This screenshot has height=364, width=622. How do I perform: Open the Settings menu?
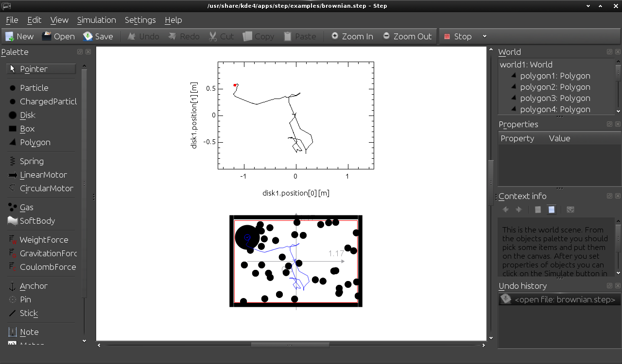tap(140, 20)
